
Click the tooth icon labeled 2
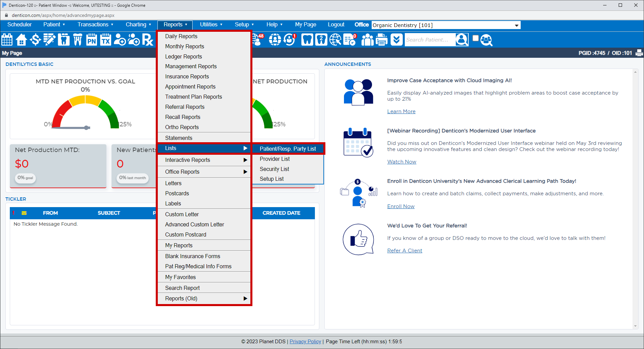(x=321, y=40)
